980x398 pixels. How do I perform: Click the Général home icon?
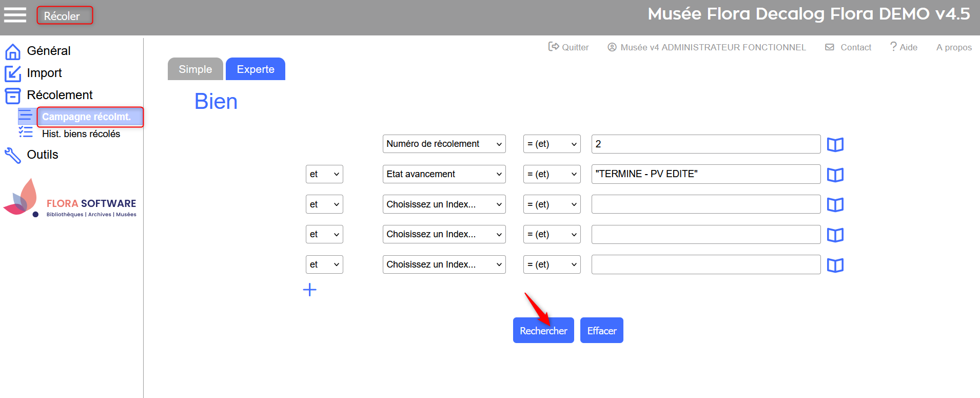pos(13,51)
